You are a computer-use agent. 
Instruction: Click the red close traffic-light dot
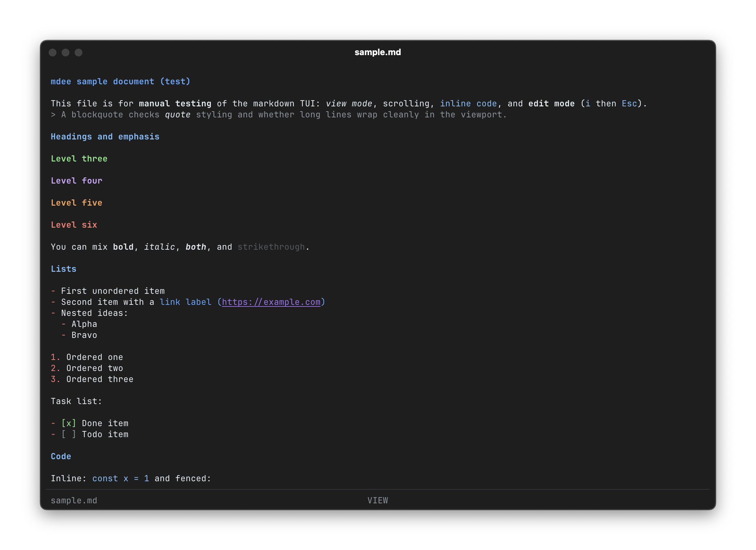[53, 52]
